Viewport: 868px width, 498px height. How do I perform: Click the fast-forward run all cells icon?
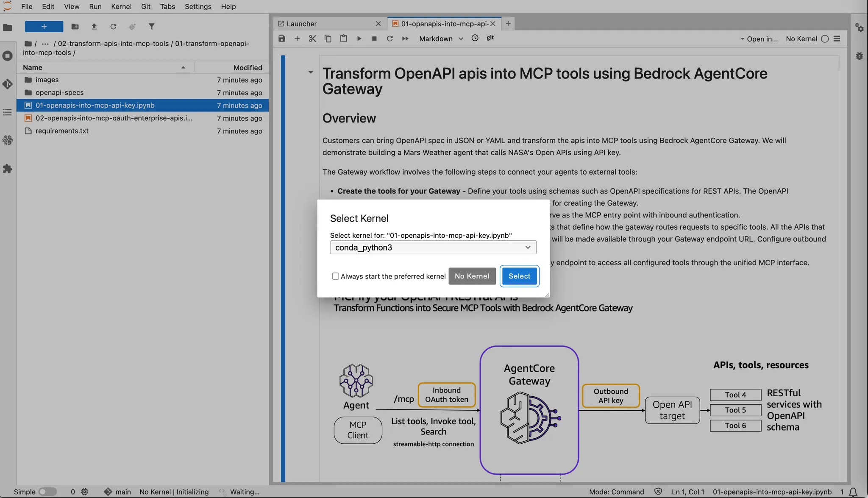[405, 39]
